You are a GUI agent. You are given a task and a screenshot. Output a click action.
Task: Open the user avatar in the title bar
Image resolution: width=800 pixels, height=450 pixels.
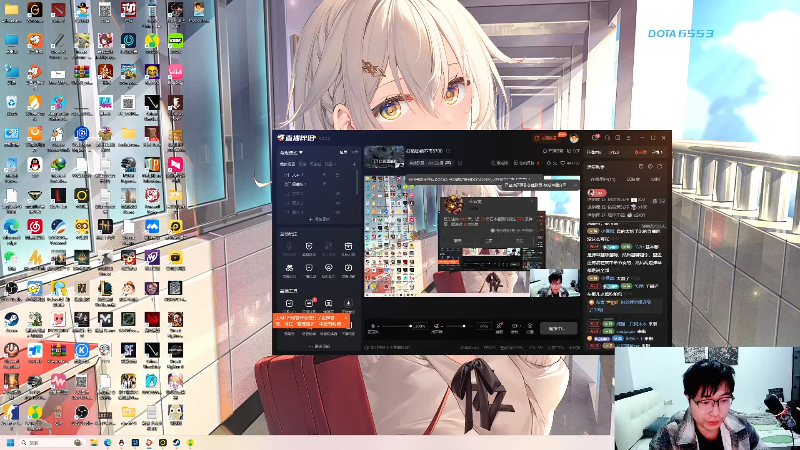tap(574, 138)
